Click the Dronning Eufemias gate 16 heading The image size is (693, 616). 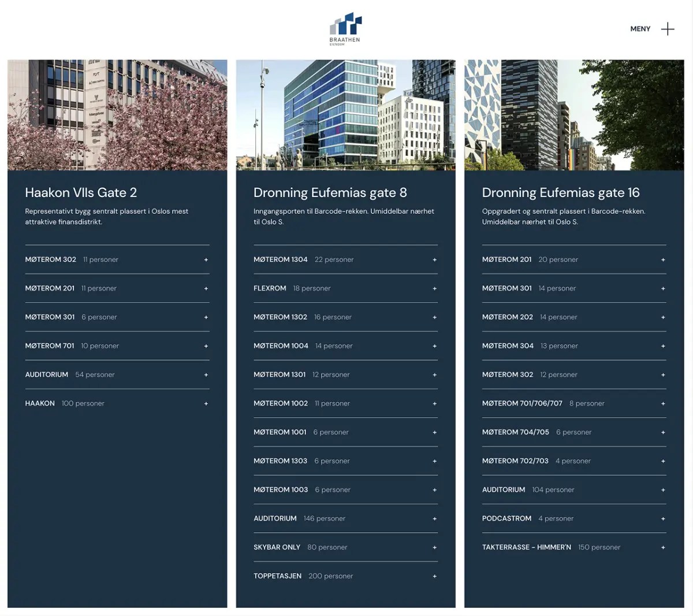click(561, 192)
